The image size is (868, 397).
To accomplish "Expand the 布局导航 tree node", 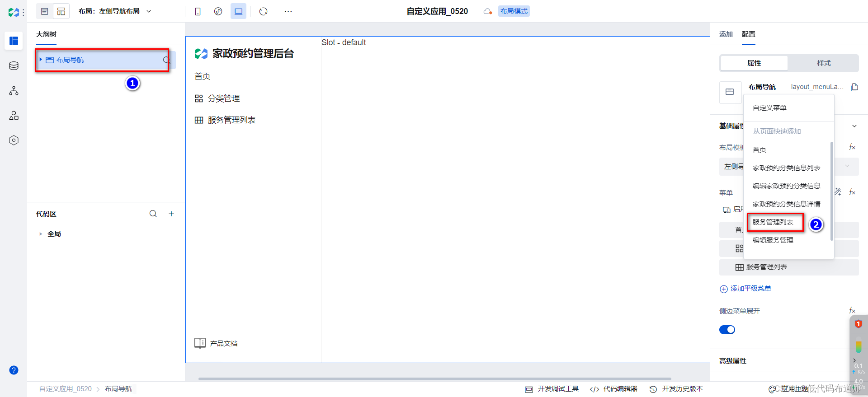I will (x=41, y=60).
